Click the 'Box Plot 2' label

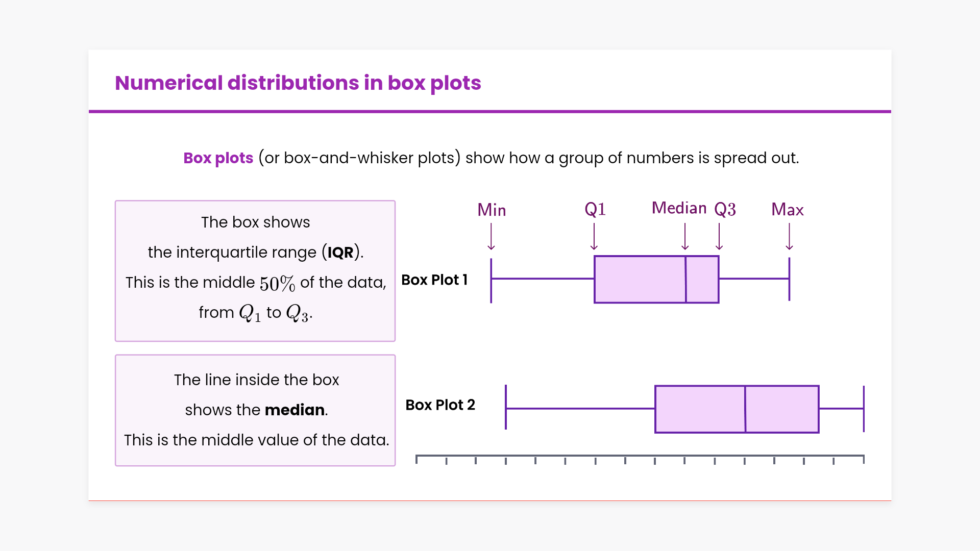tap(440, 405)
